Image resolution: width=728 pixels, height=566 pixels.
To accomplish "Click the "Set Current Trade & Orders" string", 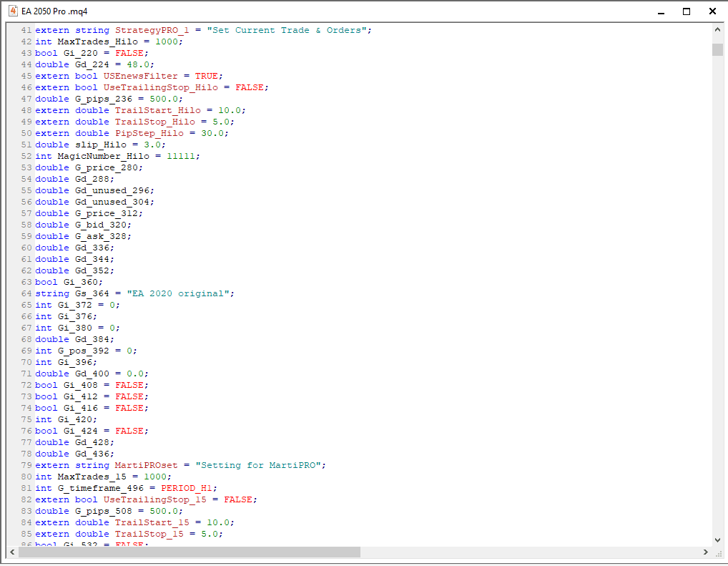I will [287, 30].
